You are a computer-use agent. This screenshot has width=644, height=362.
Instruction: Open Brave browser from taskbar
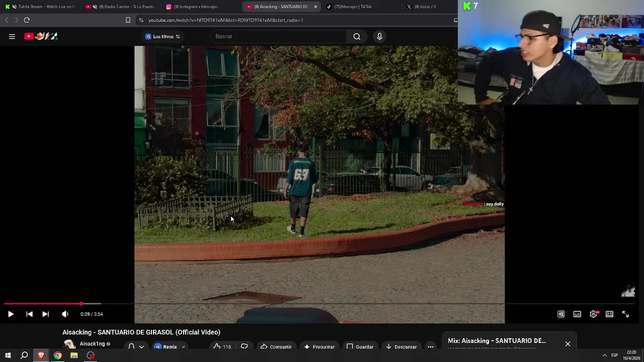(41, 355)
